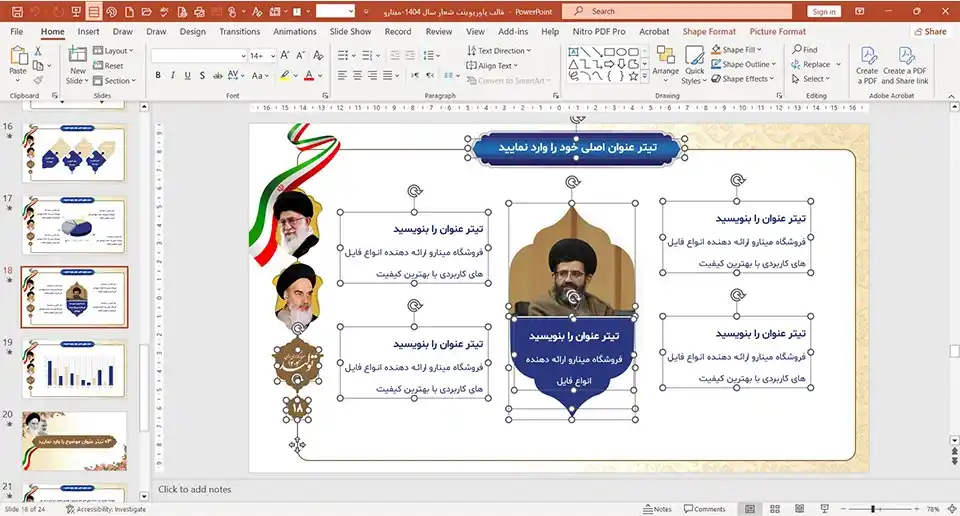
Task: Toggle Strikethrough formatting
Action: point(217,75)
